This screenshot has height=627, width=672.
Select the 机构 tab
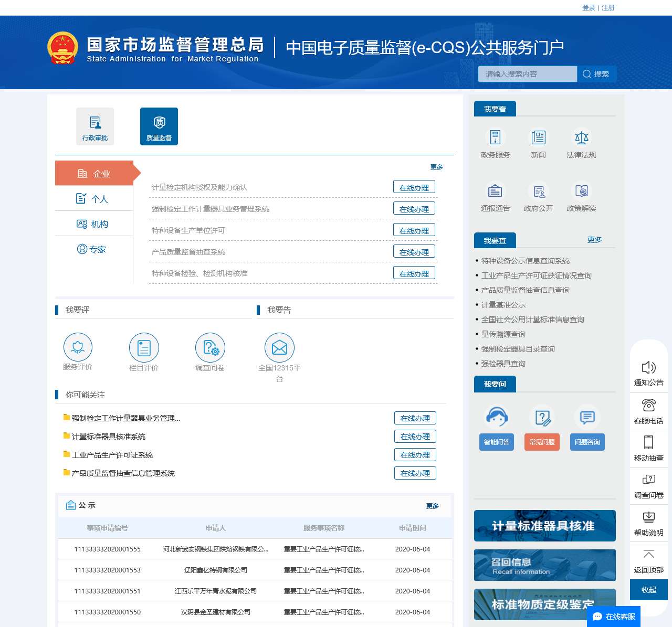click(94, 224)
